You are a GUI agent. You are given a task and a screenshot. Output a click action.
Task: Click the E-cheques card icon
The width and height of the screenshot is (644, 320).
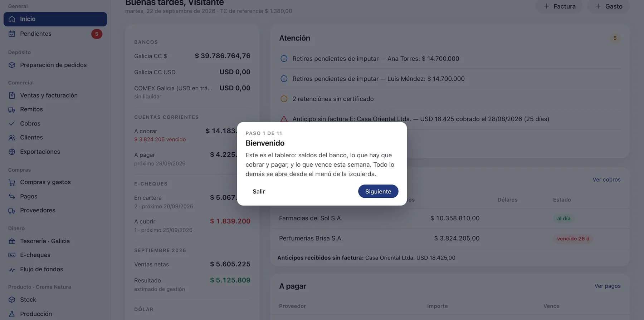pos(12,255)
